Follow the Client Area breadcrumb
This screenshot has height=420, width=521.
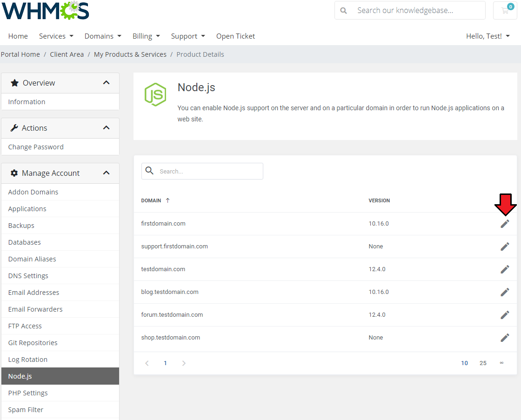pos(67,54)
